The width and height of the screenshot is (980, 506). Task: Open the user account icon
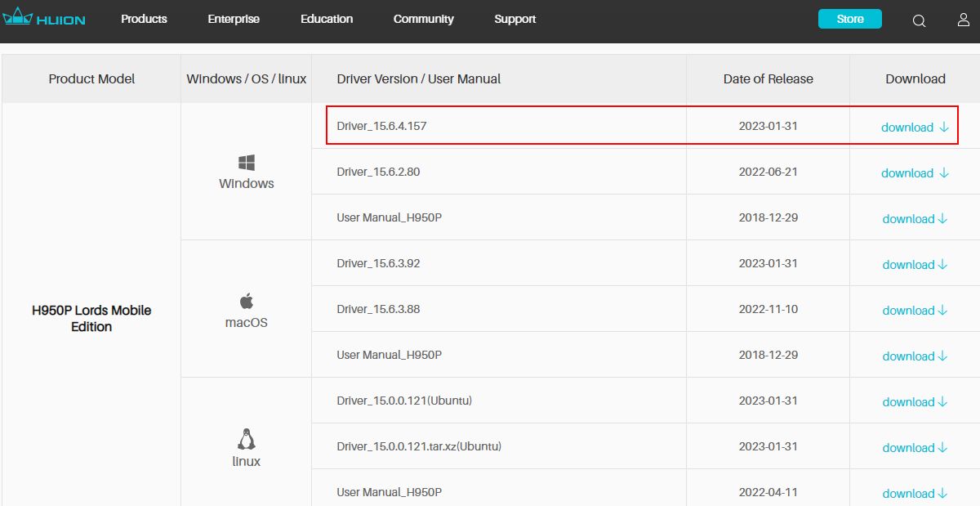point(964,20)
